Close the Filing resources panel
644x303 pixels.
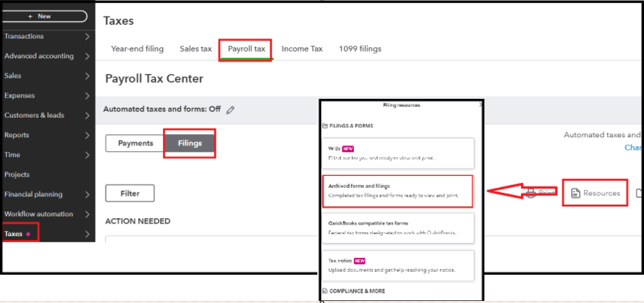[480, 105]
